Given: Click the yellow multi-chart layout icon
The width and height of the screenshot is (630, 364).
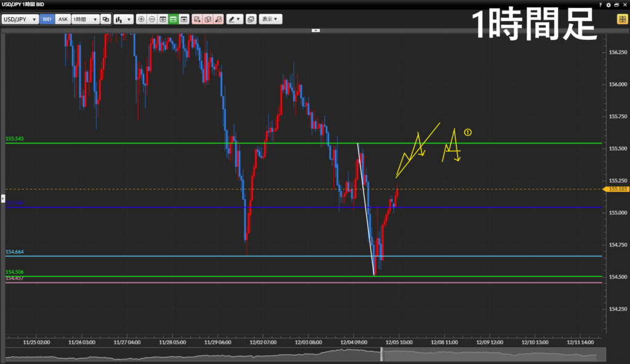Looking at the screenshot, I should pos(621,19).
